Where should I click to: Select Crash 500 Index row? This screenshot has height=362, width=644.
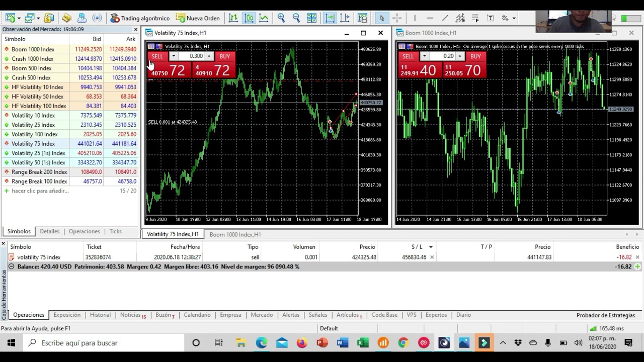coord(70,77)
